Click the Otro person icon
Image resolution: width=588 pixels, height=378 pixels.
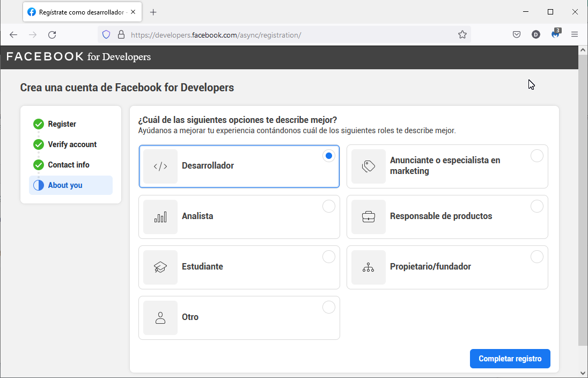160,318
